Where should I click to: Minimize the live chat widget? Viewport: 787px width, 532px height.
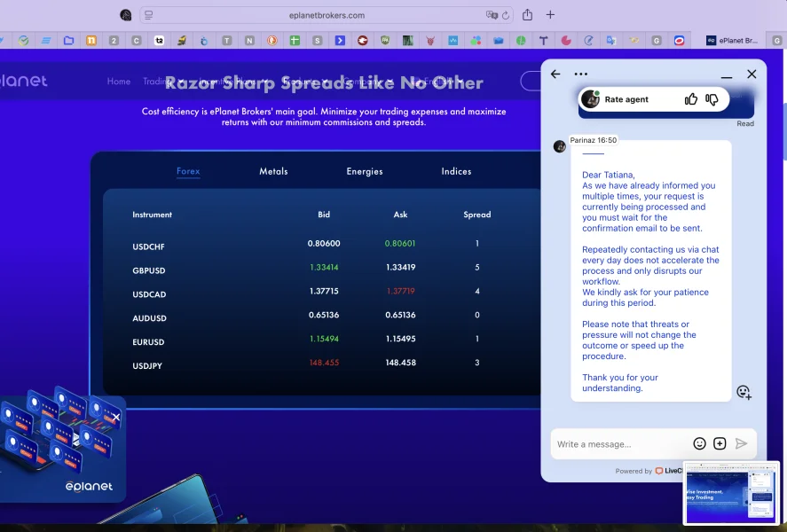point(727,75)
